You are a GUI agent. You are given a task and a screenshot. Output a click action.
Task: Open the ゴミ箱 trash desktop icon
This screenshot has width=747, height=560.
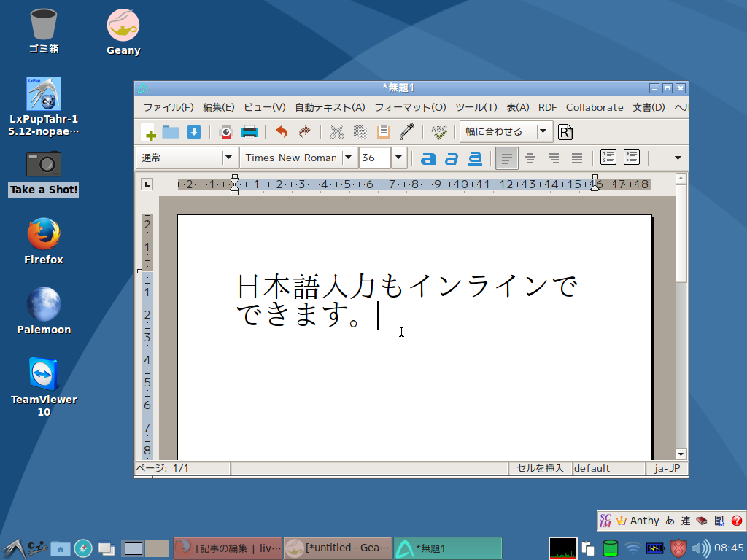[x=43, y=31]
